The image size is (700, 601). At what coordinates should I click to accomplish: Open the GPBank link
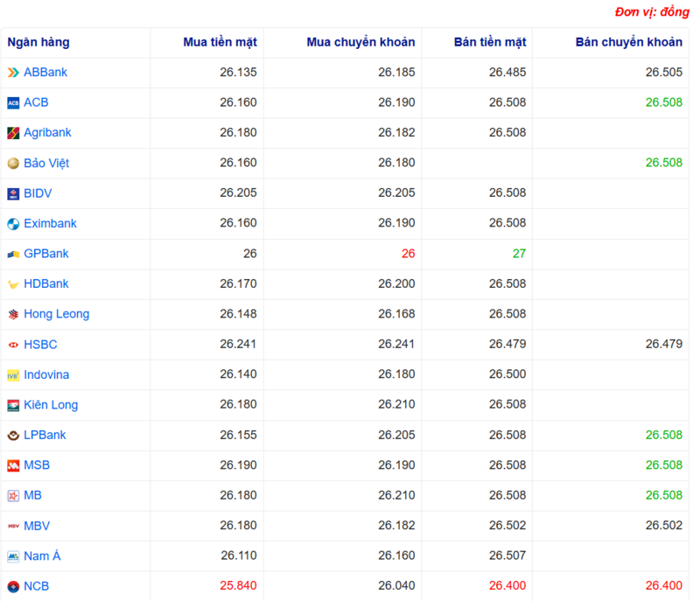click(x=46, y=254)
